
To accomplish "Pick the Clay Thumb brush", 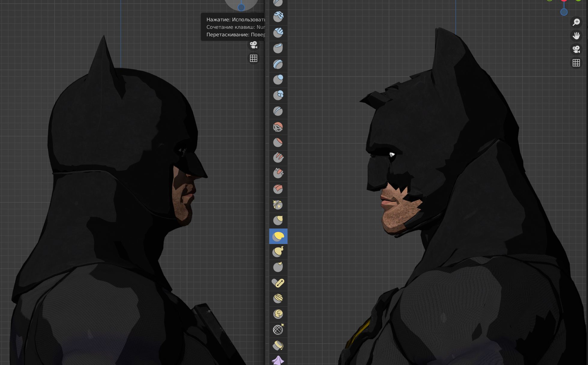I will pos(278,48).
